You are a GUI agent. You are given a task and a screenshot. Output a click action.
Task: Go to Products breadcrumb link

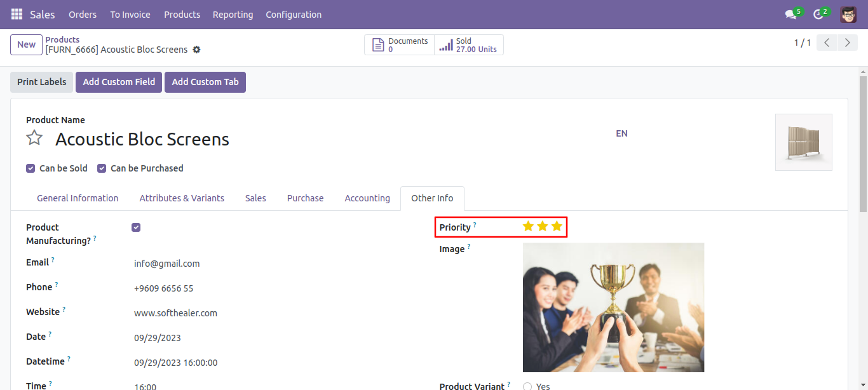click(62, 39)
